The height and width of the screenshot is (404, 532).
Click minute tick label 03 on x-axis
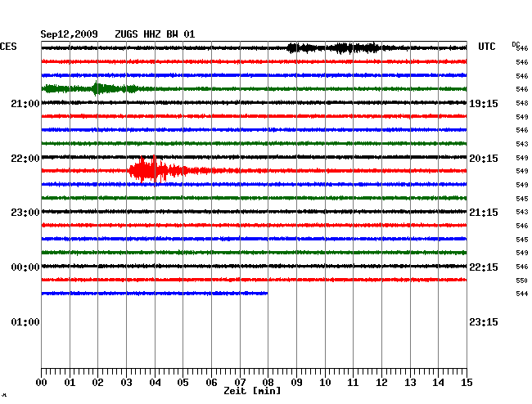tap(126, 382)
